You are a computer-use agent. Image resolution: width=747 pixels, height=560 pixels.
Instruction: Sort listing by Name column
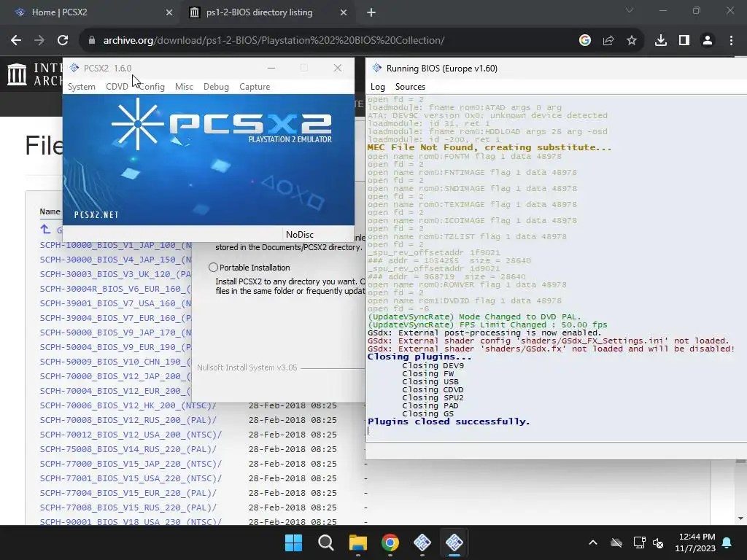[50, 211]
